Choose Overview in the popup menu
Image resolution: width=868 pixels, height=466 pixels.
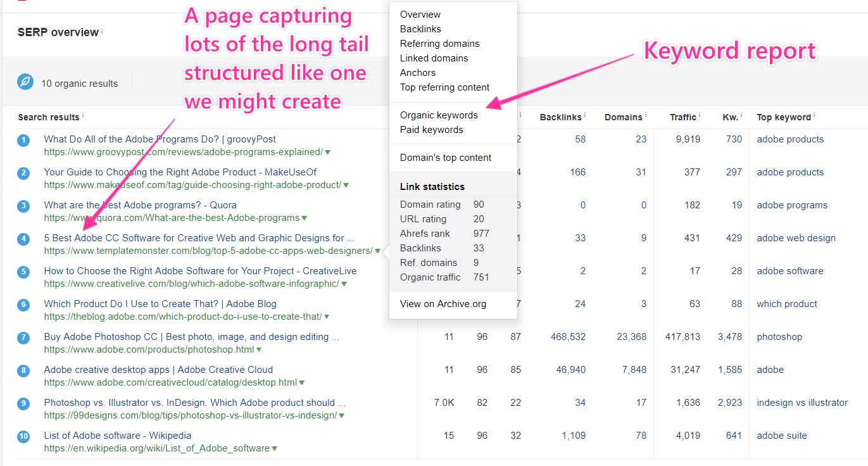coord(420,15)
